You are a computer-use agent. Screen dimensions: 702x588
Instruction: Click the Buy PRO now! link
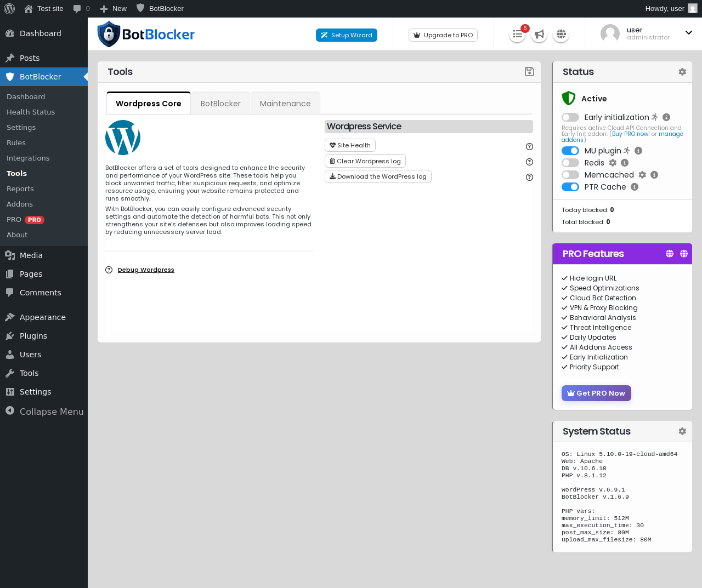coord(631,134)
